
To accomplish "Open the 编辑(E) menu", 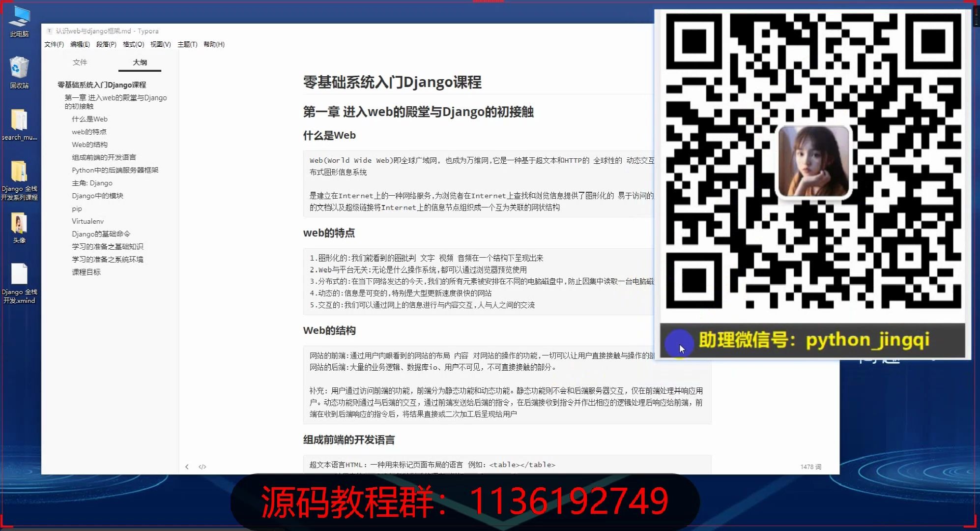I will 80,44.
